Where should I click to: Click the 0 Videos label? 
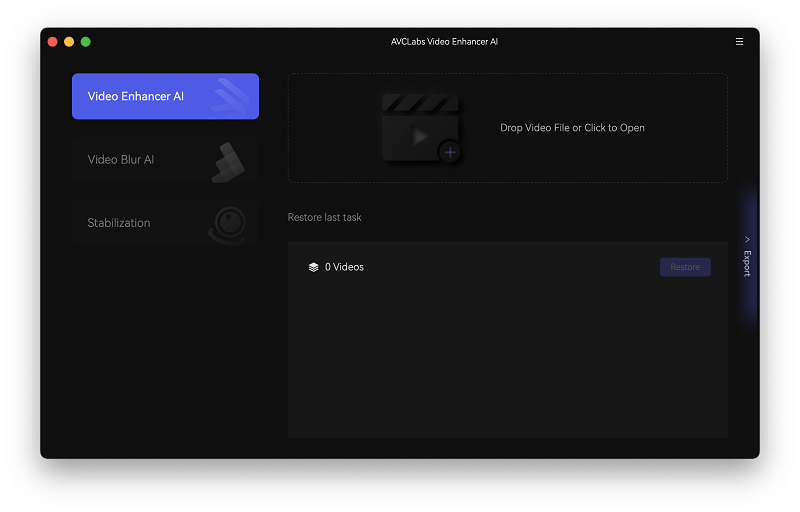point(344,267)
